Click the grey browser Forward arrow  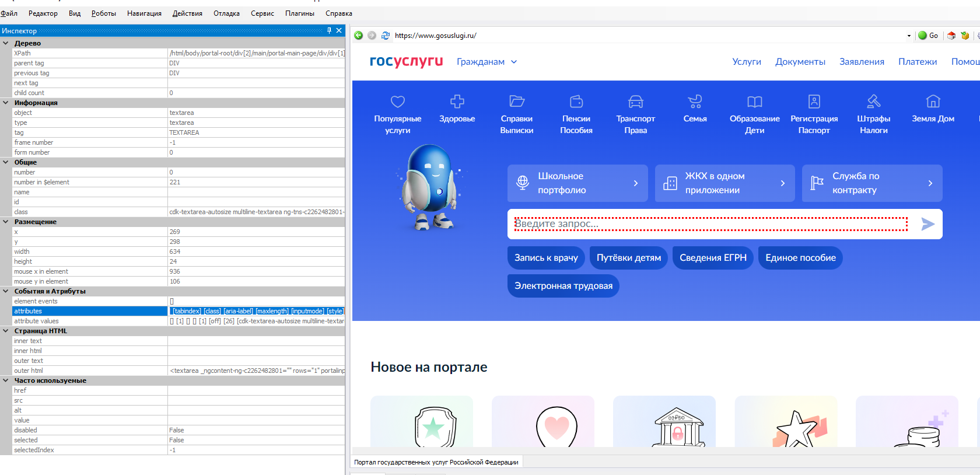(x=372, y=36)
